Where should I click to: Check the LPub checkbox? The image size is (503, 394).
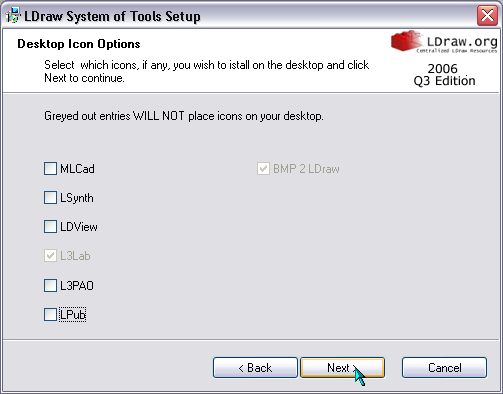(x=50, y=315)
